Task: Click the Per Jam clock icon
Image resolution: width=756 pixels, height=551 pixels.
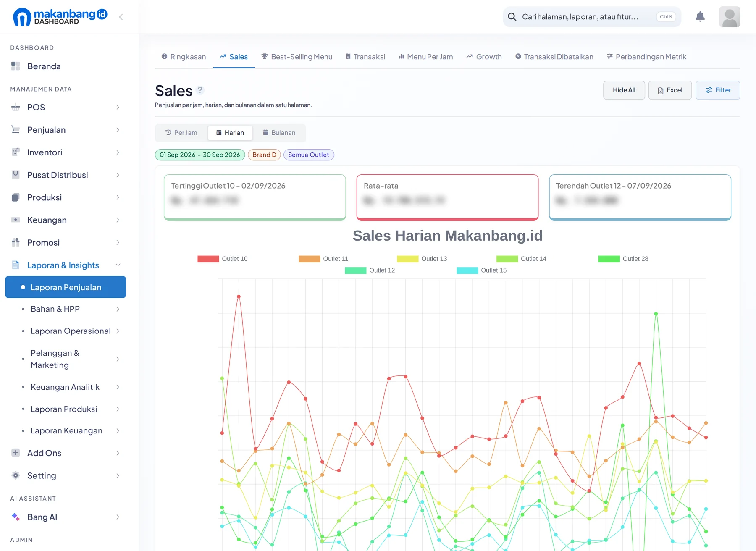Action: pyautogui.click(x=168, y=132)
